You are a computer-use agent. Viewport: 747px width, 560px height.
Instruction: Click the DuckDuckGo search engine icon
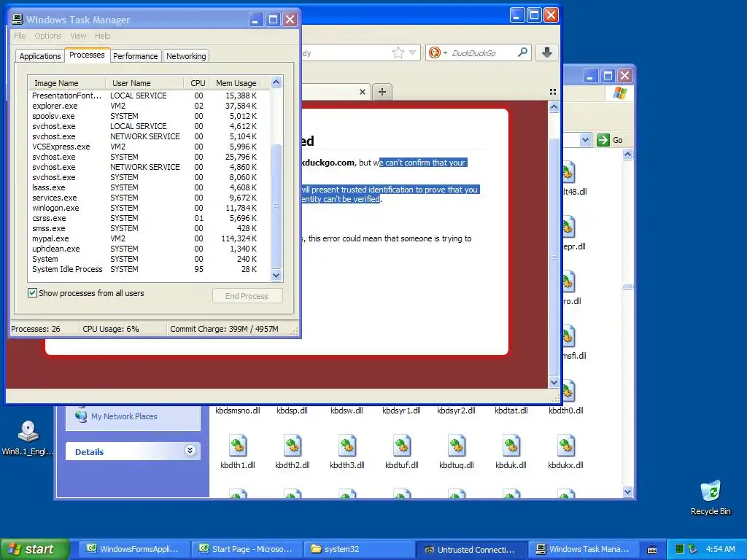(x=435, y=52)
